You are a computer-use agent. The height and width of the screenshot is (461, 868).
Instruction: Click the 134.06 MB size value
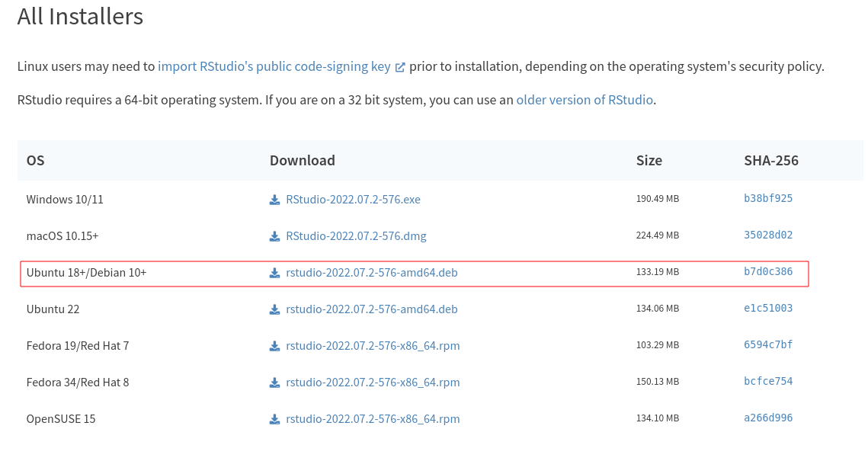pyautogui.click(x=657, y=309)
